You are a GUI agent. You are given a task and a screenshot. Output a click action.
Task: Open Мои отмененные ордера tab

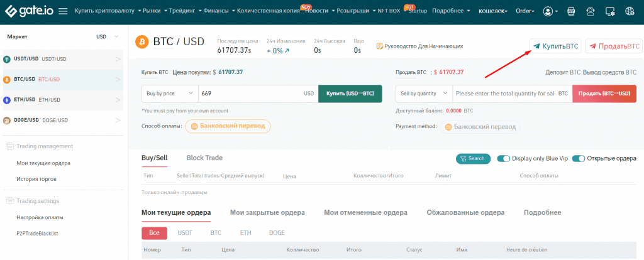tap(365, 212)
